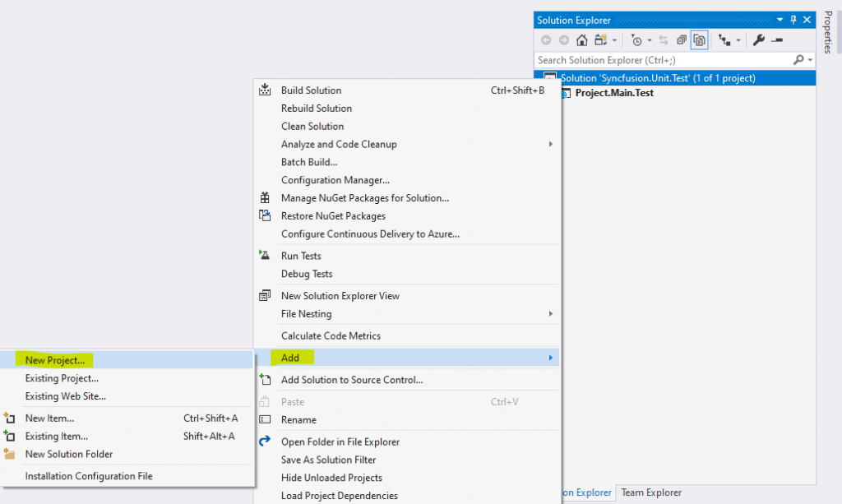Open Properties via the wrench icon
This screenshot has width=842, height=504.
(758, 39)
